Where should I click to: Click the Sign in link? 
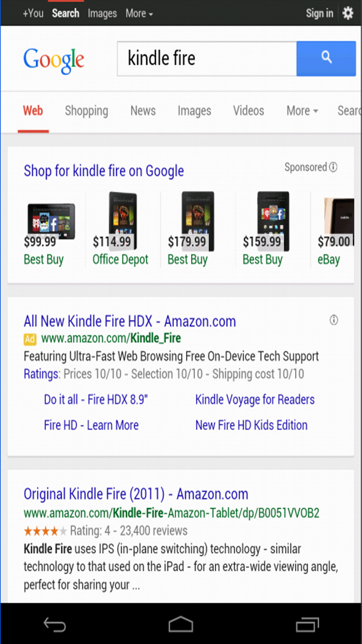pyautogui.click(x=320, y=14)
